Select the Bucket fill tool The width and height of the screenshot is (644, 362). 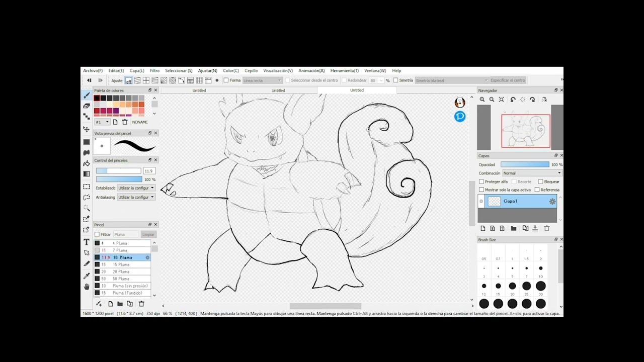87,163
